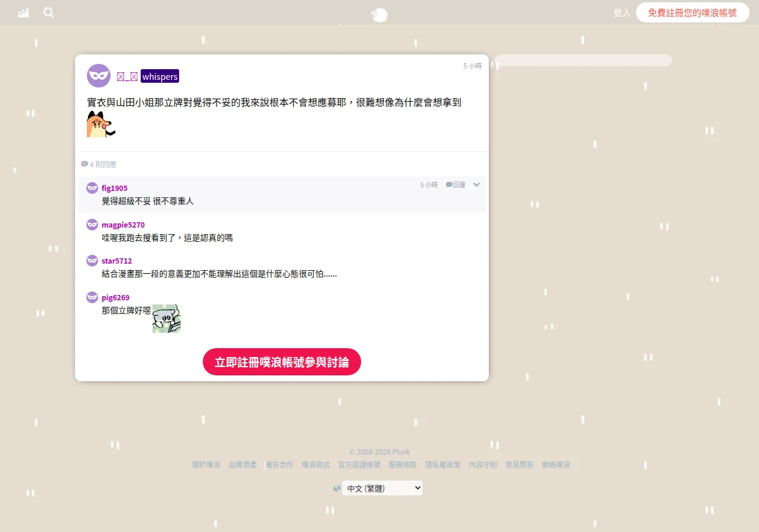
Task: Click the Plurk logo in header
Action: click(379, 15)
